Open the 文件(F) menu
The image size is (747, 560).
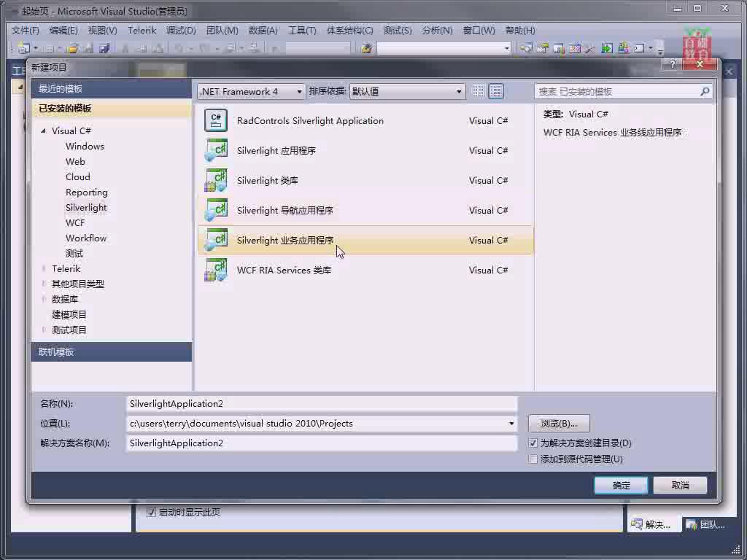coord(26,31)
